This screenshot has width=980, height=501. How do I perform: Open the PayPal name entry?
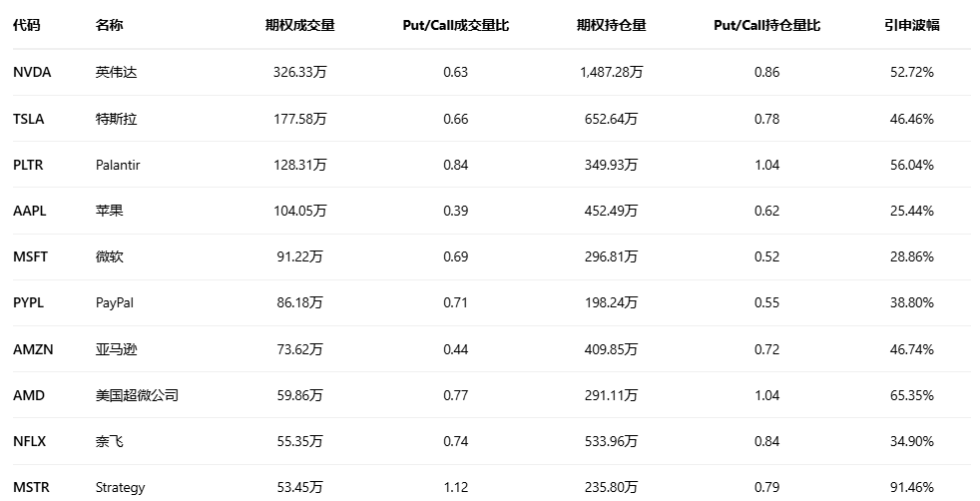[116, 302]
